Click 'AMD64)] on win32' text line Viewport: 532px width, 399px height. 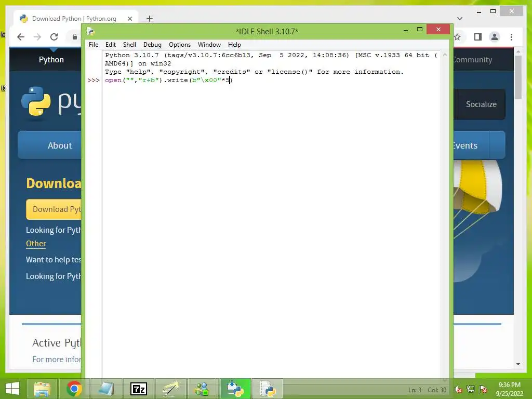coord(138,63)
